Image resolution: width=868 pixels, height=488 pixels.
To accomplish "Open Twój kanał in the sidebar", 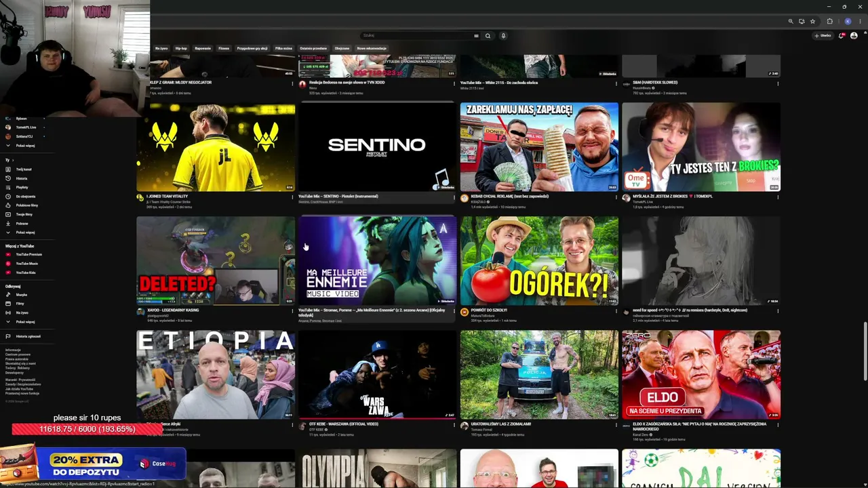I will point(23,169).
